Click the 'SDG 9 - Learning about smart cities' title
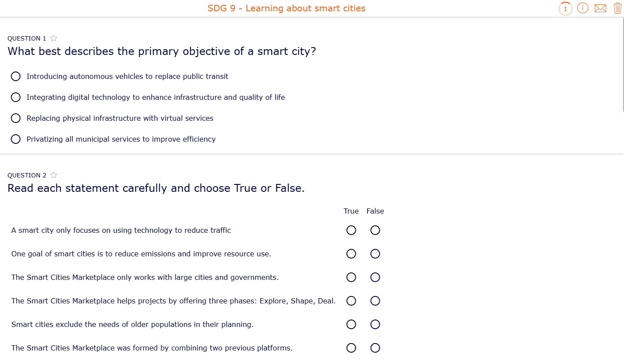The image size is (624, 364). click(x=286, y=8)
